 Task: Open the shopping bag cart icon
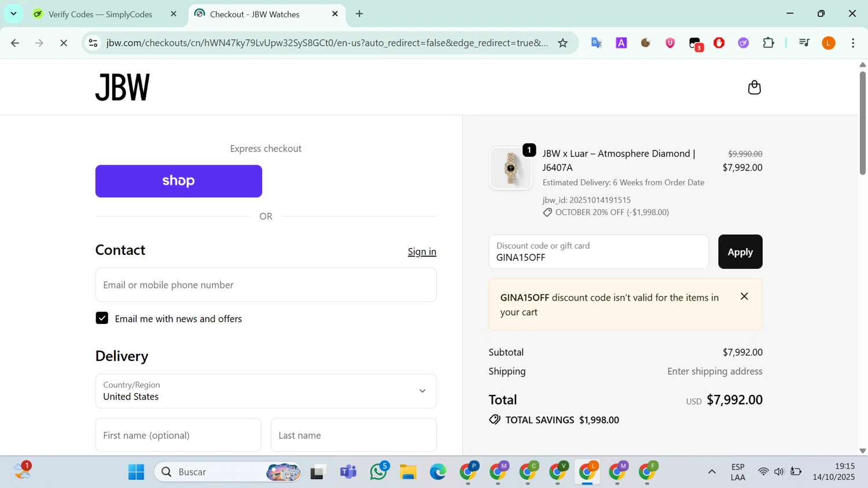(x=754, y=87)
